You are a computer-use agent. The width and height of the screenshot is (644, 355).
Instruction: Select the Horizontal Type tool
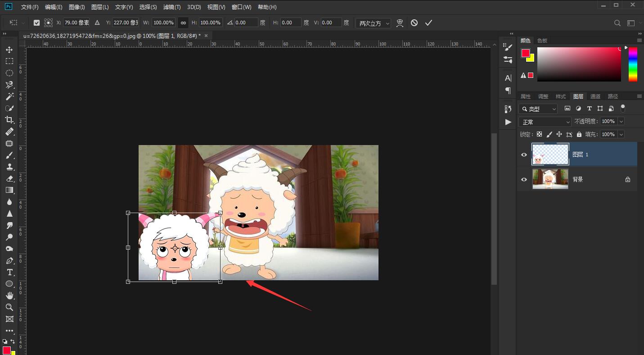[x=9, y=272]
